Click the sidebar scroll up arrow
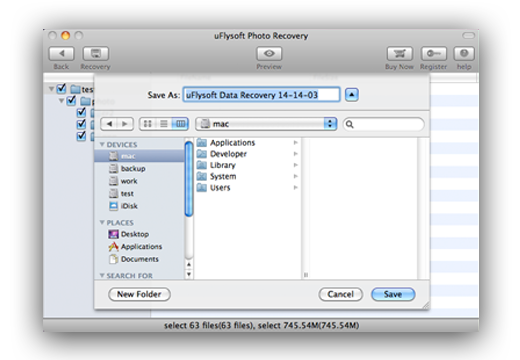Screen dimensions: 520x360 (x=189, y=265)
